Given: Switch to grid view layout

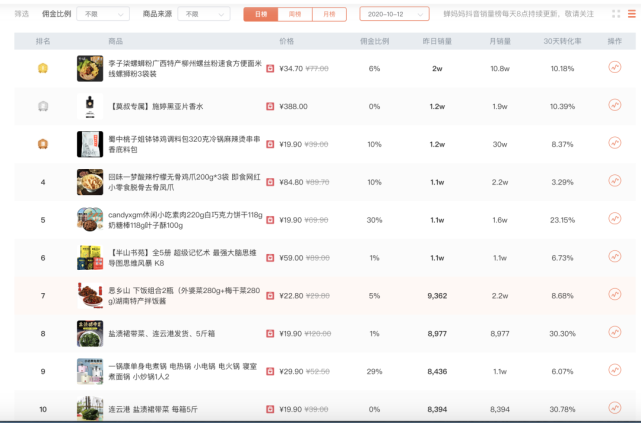Looking at the screenshot, I should tap(616, 14).
